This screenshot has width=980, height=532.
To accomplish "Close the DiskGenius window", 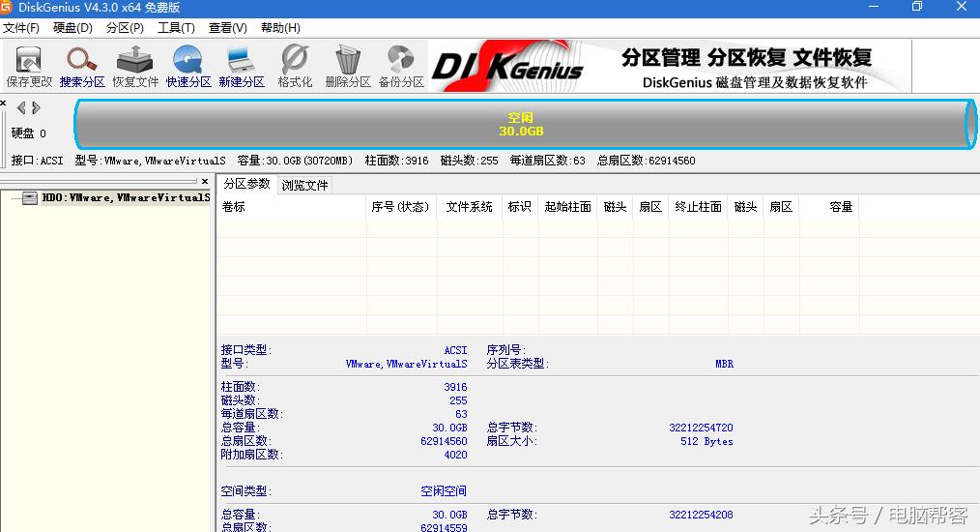I will point(962,7).
